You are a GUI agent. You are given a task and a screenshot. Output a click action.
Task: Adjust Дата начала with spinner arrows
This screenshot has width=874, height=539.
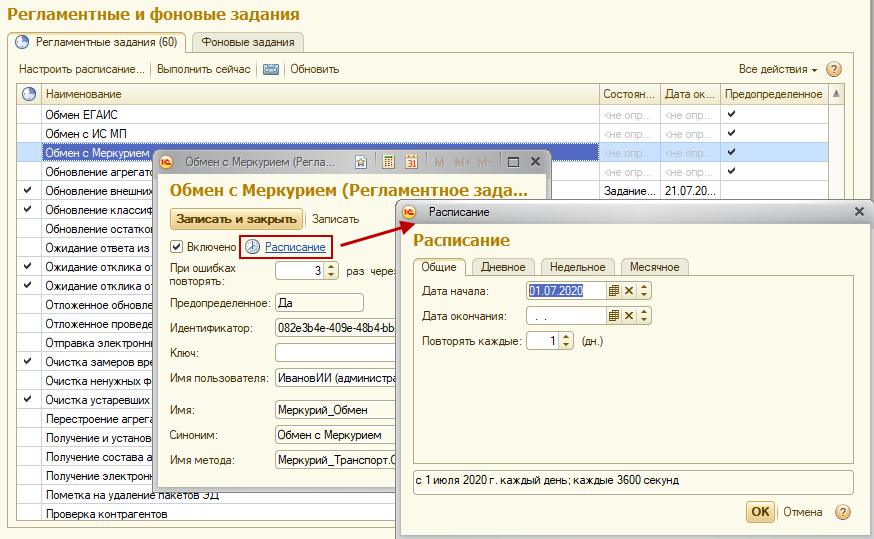click(644, 290)
